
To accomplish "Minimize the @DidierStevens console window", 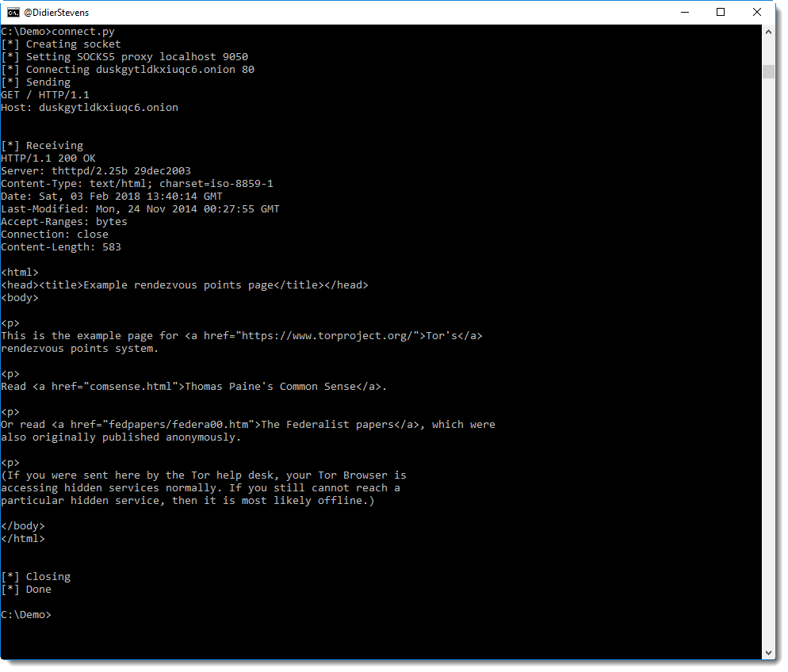I will pos(683,12).
